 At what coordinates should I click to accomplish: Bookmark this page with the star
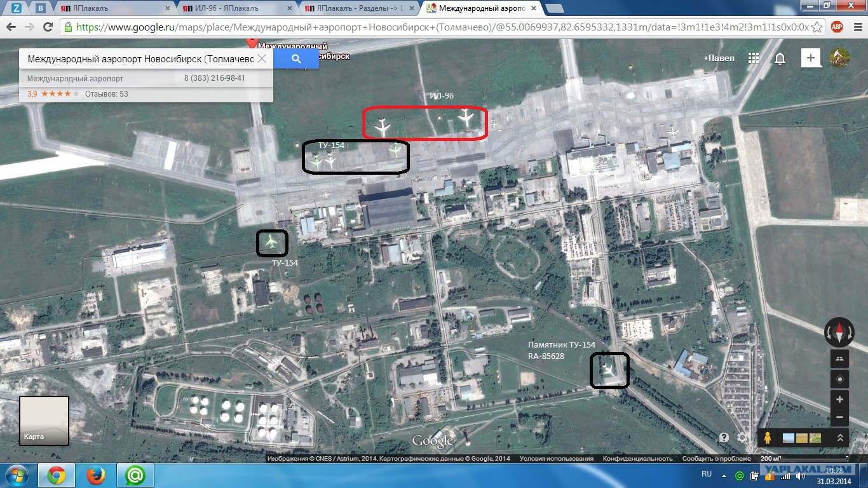(817, 27)
